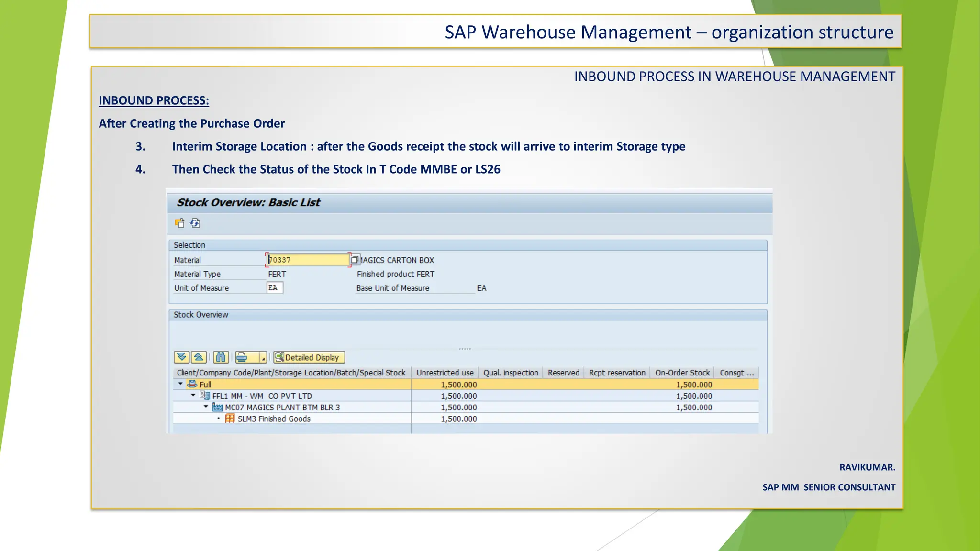Click the Refresh icon in the toolbar
Image resolution: width=980 pixels, height=551 pixels.
tap(195, 223)
